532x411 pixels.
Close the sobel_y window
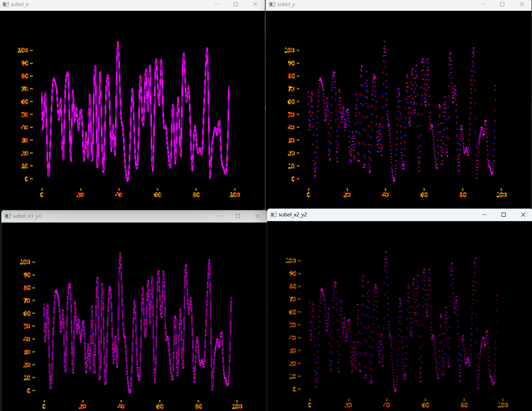(x=522, y=4)
